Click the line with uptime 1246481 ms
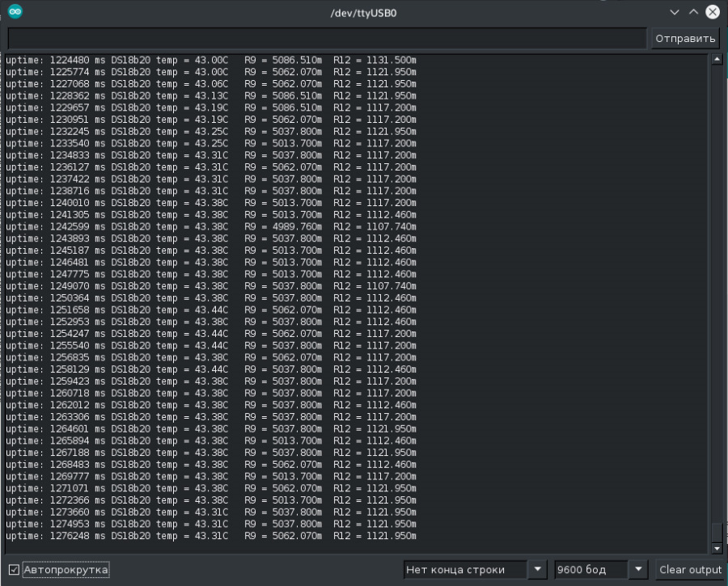The width and height of the screenshot is (728, 586). (x=211, y=263)
